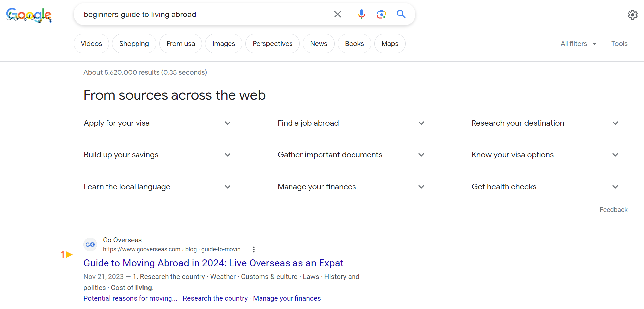This screenshot has width=644, height=309.
Task: Expand the Apply for your visa section
Action: click(157, 123)
